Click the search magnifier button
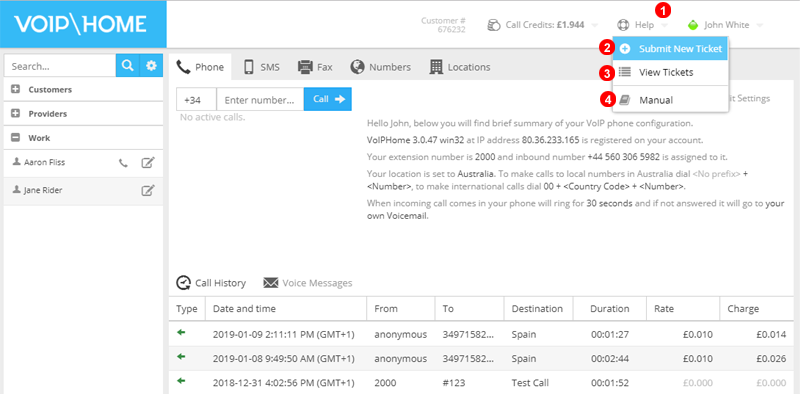This screenshot has height=397, width=800. [x=128, y=65]
